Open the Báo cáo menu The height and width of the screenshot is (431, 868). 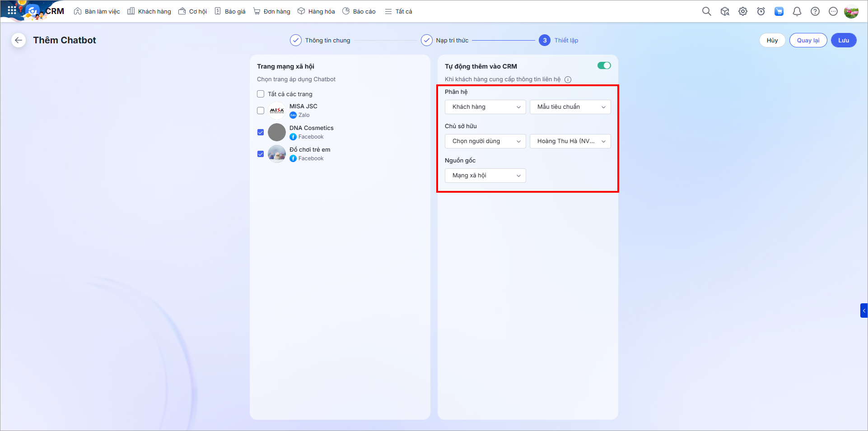359,11
